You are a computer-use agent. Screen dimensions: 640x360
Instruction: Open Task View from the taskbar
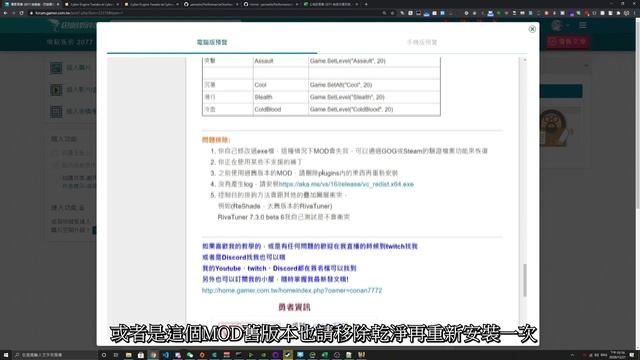[x=116, y=355]
